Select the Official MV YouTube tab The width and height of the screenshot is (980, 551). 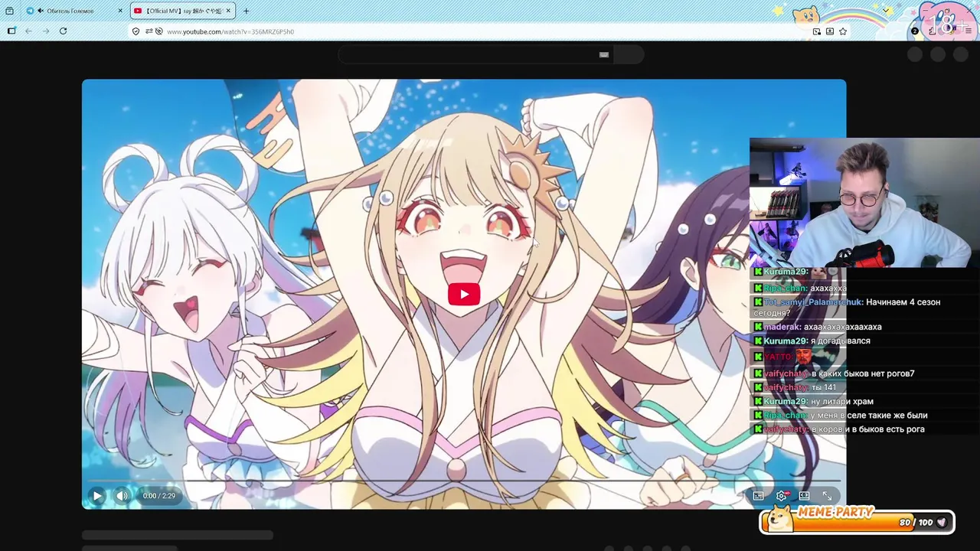pos(182,11)
